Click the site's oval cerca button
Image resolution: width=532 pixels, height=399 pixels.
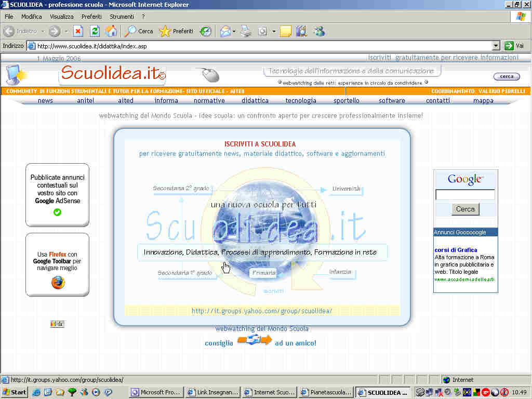pos(507,77)
